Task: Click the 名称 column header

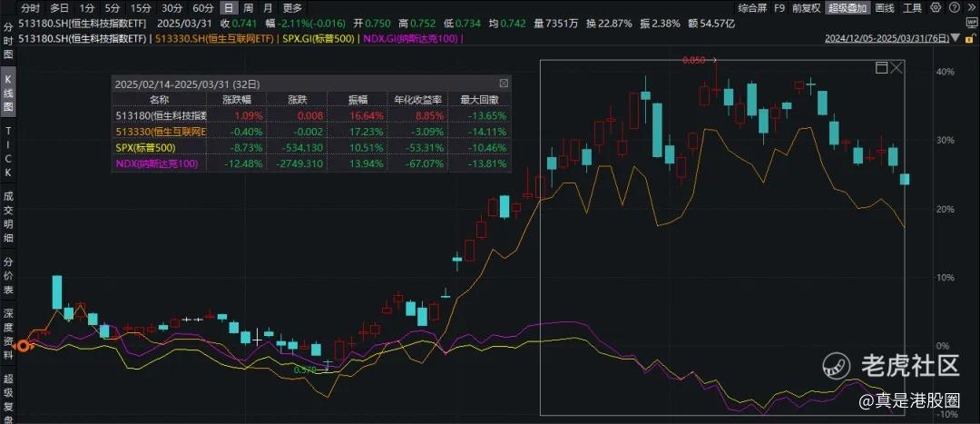Action: (159, 100)
